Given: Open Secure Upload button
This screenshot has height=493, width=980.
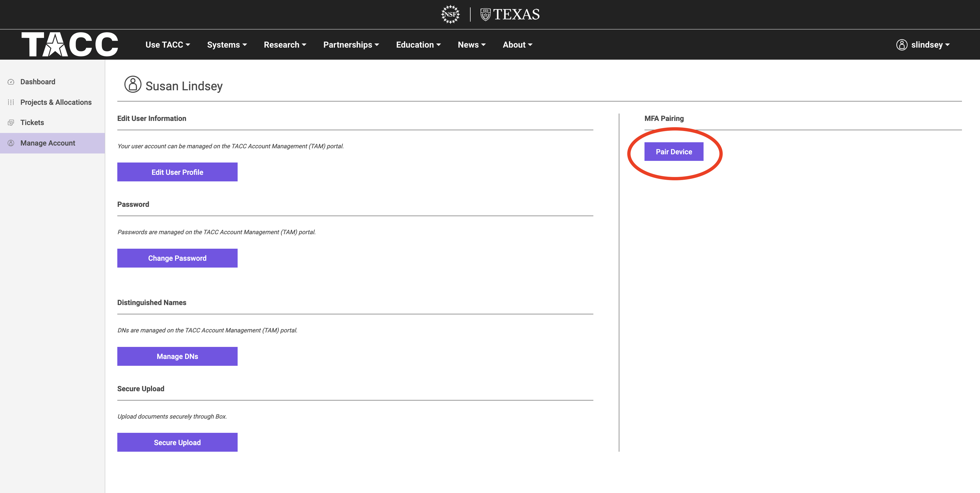Looking at the screenshot, I should coord(177,442).
